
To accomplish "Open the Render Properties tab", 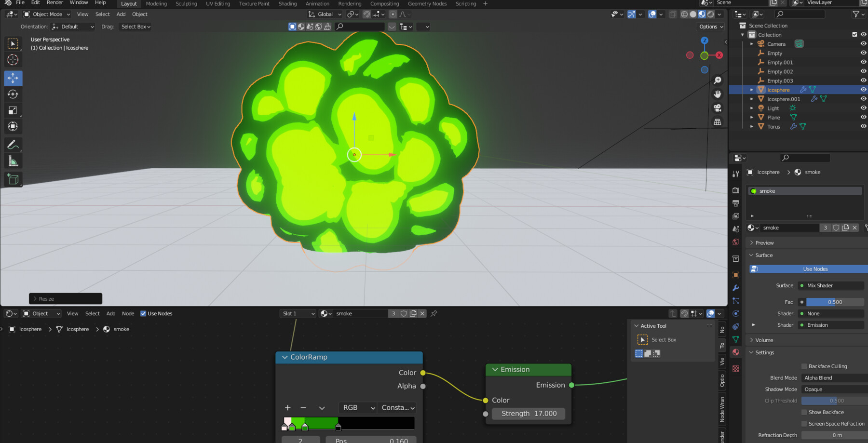I will [x=735, y=189].
